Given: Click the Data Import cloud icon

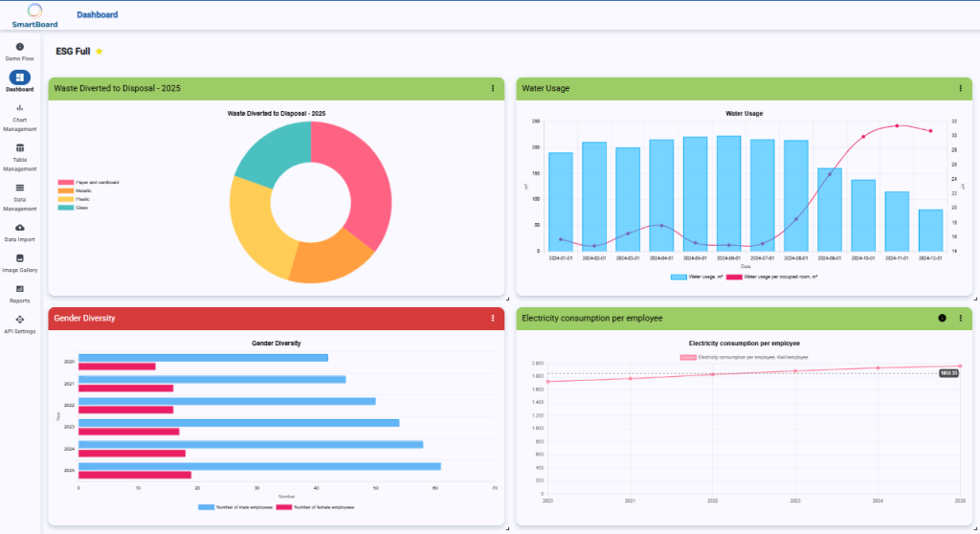Looking at the screenshot, I should click(20, 228).
